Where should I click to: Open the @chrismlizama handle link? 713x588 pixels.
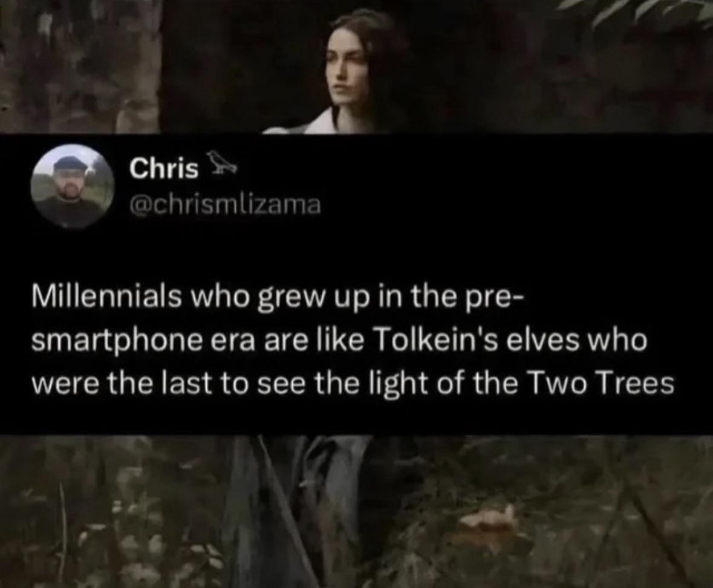(x=225, y=205)
